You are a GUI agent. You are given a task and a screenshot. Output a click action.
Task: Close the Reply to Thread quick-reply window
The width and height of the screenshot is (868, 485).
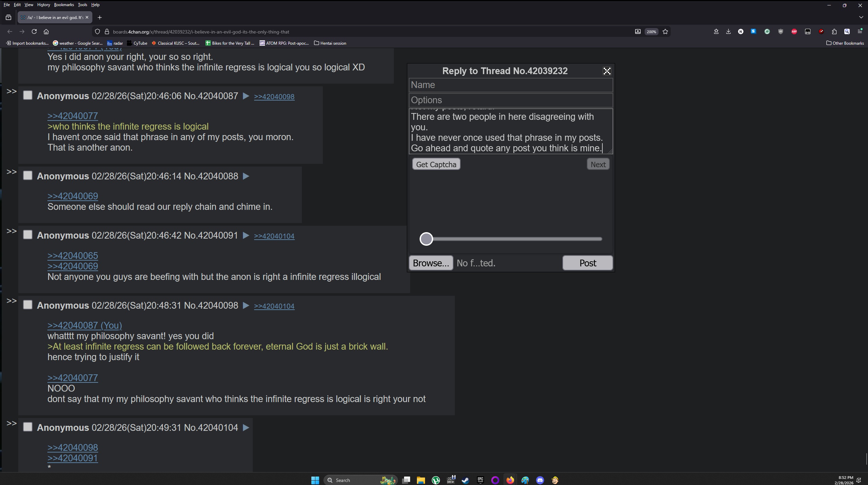(607, 71)
